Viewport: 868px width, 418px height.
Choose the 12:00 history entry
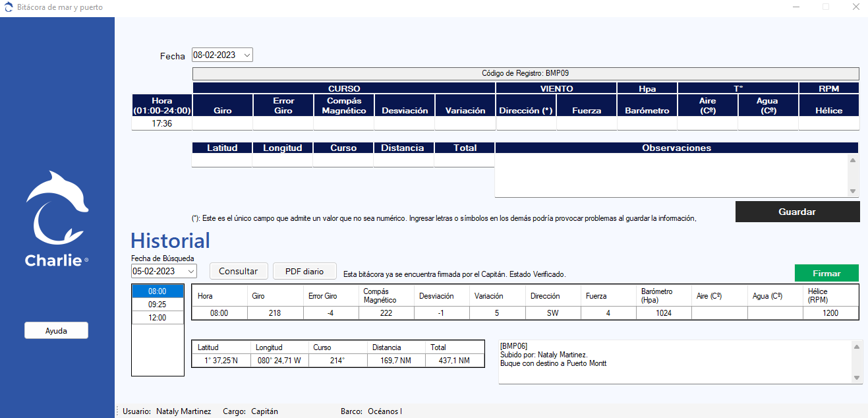(157, 318)
